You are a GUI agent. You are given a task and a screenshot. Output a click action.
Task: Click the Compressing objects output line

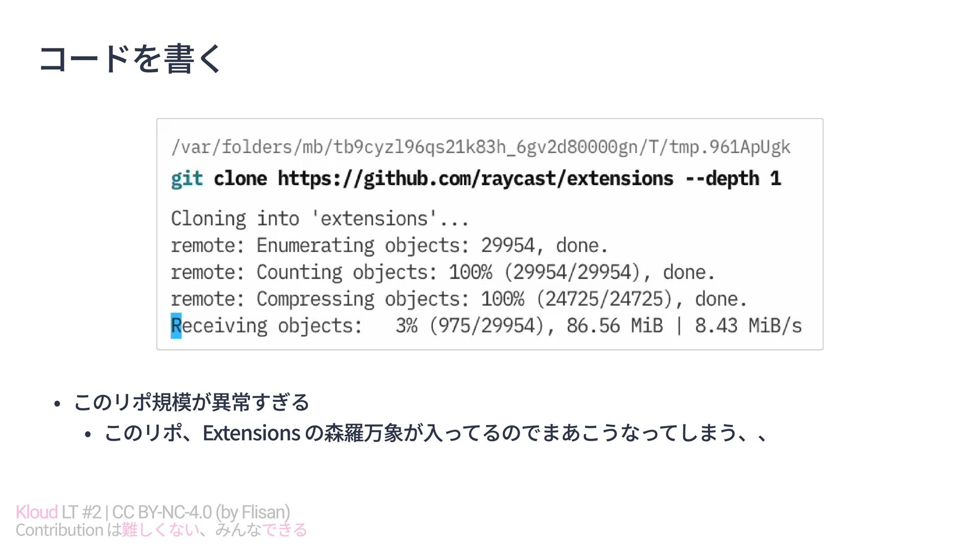[x=458, y=299]
